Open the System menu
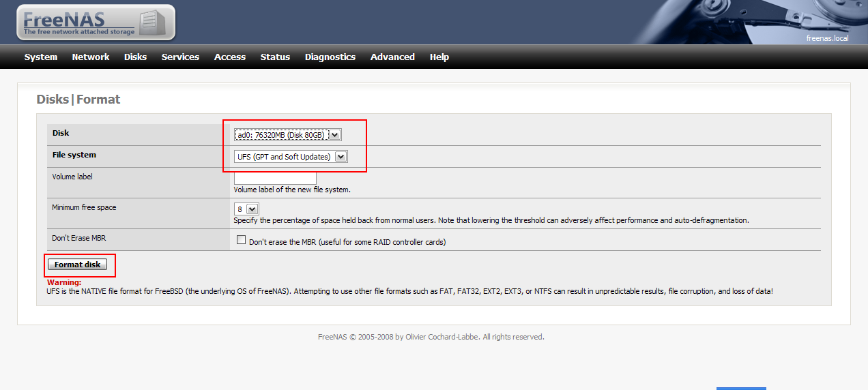 pos(41,57)
